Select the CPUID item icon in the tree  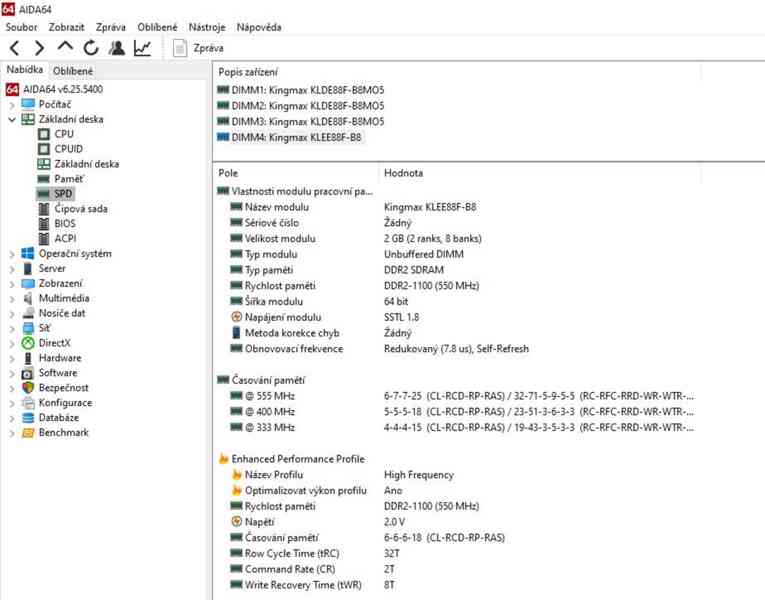44,149
